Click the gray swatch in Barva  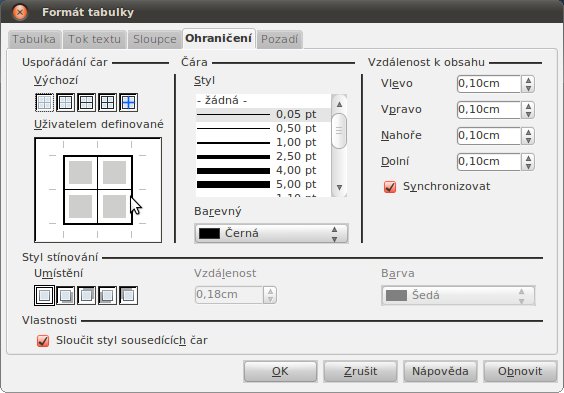[x=396, y=296]
